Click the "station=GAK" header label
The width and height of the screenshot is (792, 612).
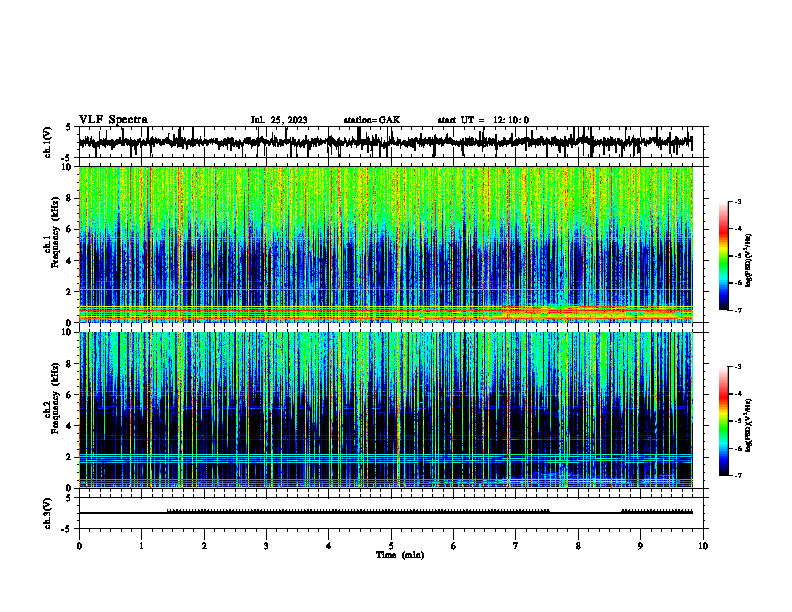click(x=372, y=120)
